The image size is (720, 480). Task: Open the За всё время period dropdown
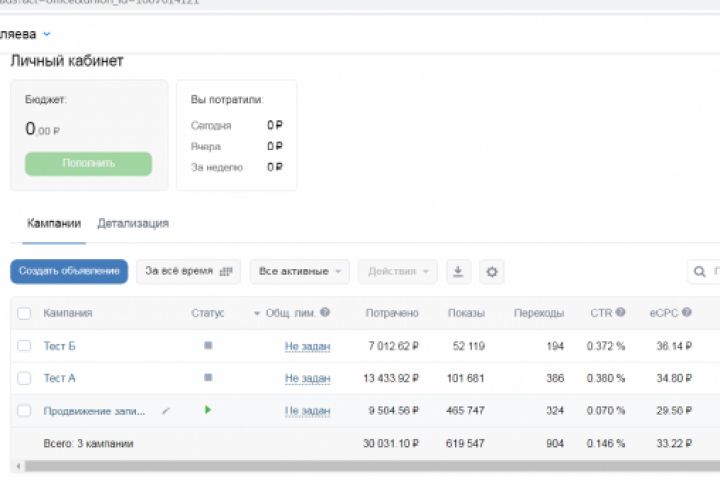click(188, 271)
